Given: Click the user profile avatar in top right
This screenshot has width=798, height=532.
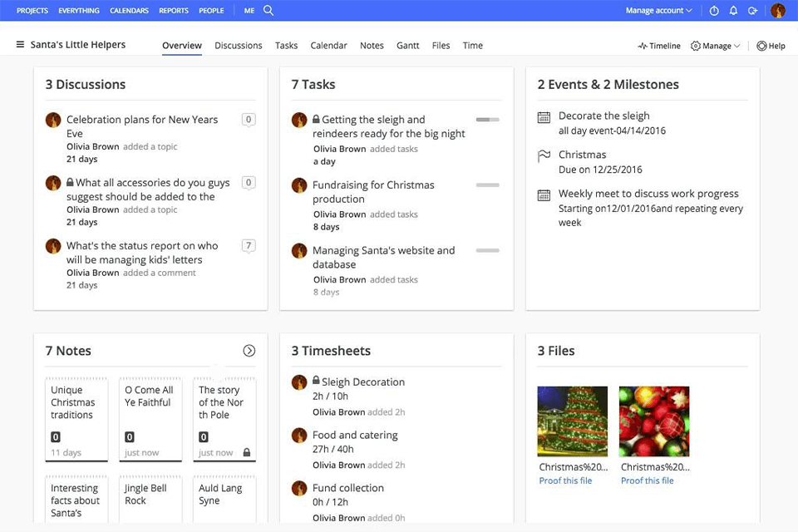Looking at the screenshot, I should coord(778,11).
